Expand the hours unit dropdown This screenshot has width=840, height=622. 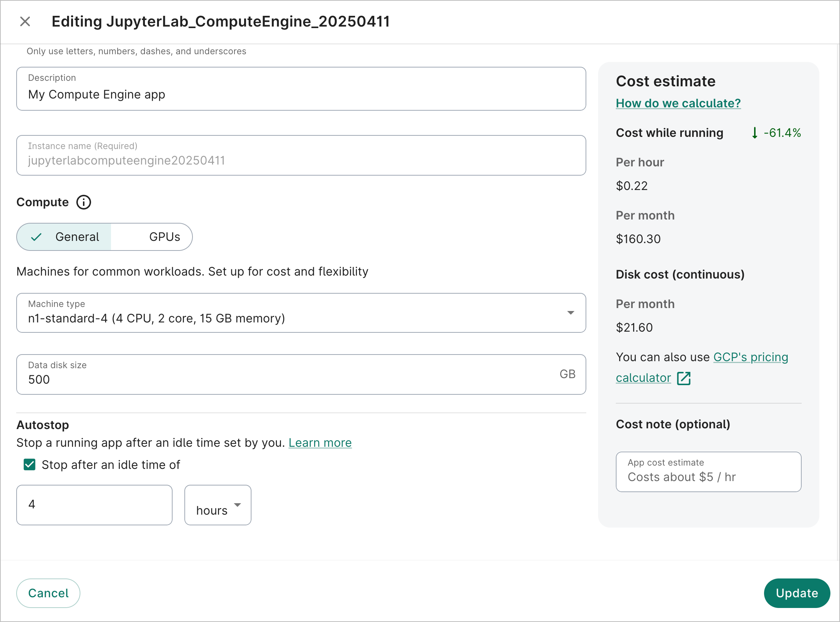[x=218, y=505]
